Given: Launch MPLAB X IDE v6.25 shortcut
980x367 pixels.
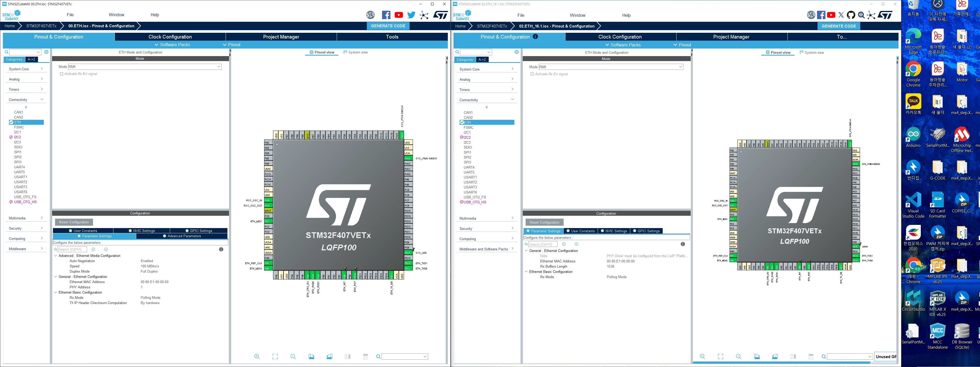Looking at the screenshot, I should click(937, 304).
